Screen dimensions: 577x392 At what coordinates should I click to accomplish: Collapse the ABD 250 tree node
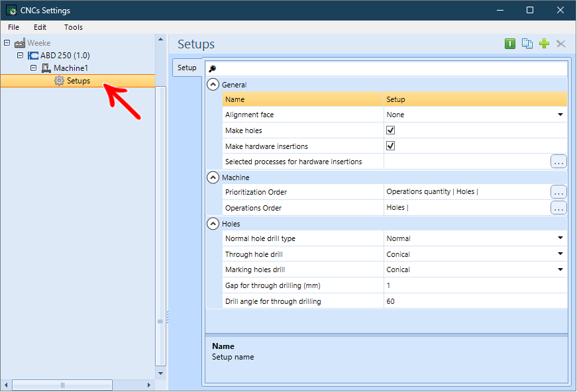21,55
